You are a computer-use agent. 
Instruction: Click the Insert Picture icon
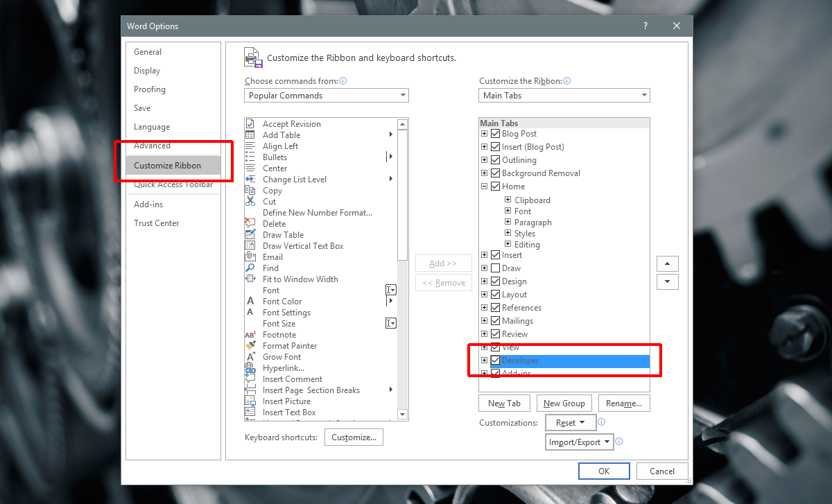pyautogui.click(x=250, y=401)
